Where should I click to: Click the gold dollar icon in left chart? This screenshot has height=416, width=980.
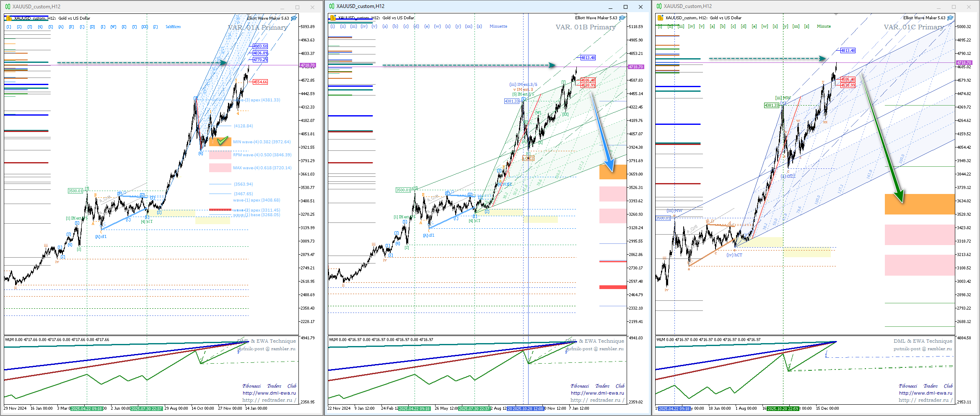(9, 18)
